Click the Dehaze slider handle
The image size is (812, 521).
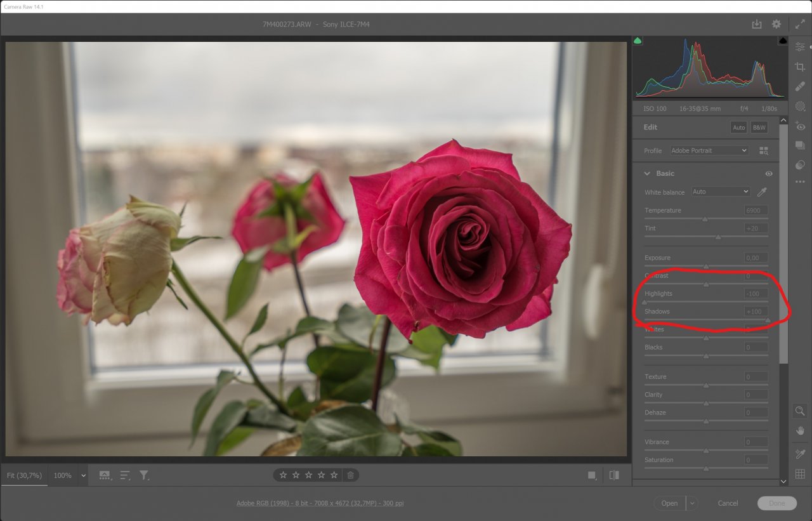point(706,421)
